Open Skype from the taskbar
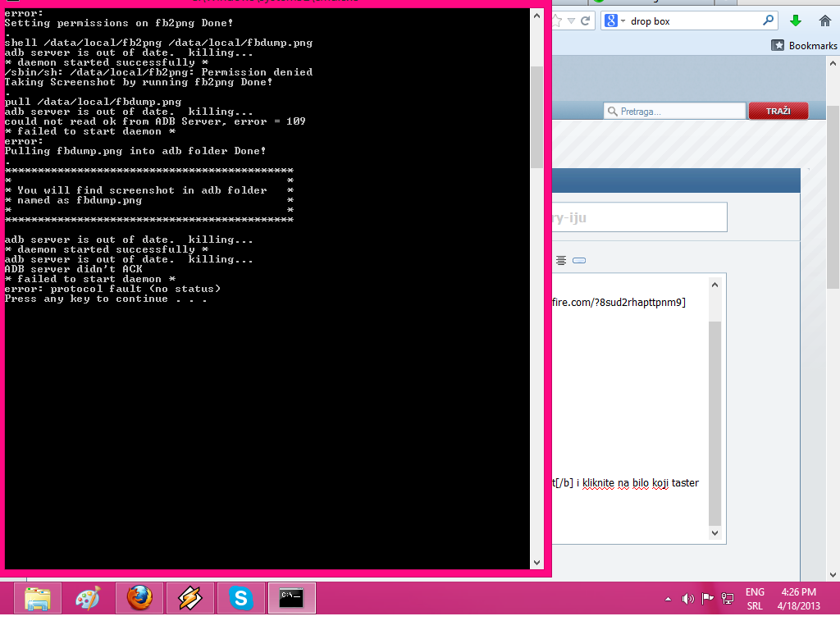Image resolution: width=840 pixels, height=630 pixels. 241,598
